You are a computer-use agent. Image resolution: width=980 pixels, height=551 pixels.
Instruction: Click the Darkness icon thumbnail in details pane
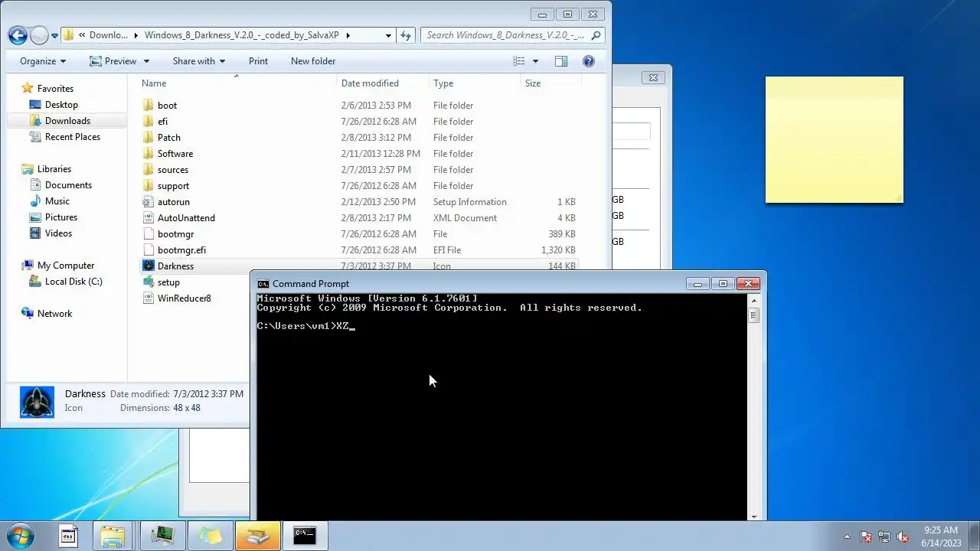coord(37,401)
